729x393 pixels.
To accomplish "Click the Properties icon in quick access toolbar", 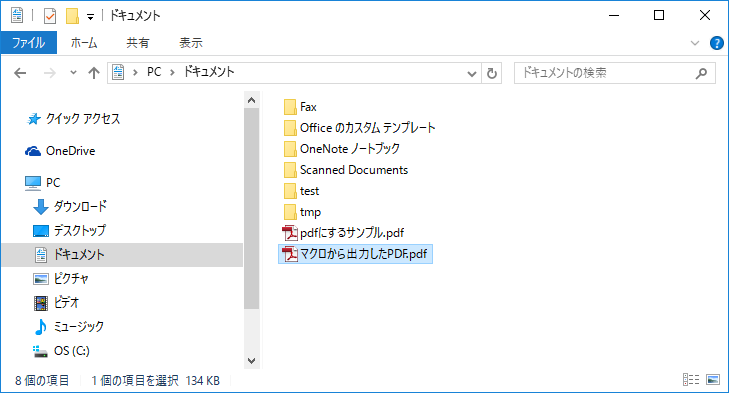I will pos(50,16).
